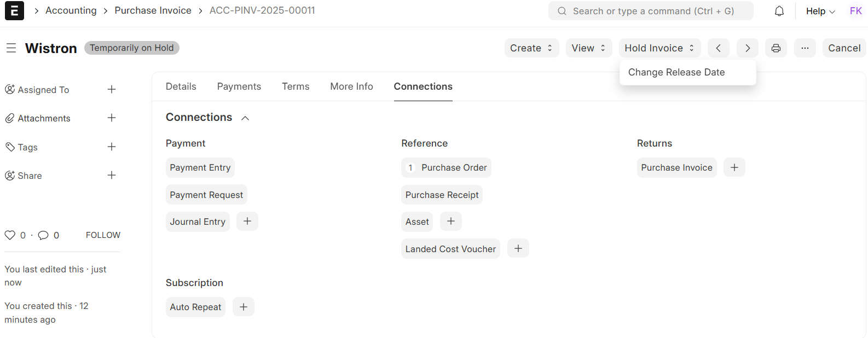Focus the search command bar
Viewport: 868px width, 338px height.
[x=651, y=11]
